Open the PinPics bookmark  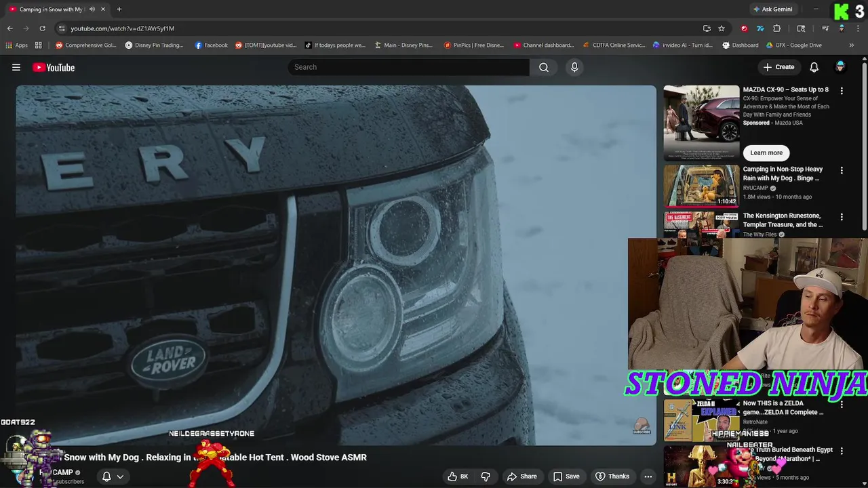(474, 45)
